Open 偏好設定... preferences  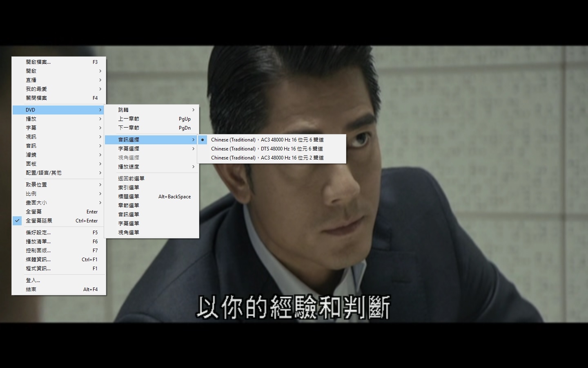[59, 233]
